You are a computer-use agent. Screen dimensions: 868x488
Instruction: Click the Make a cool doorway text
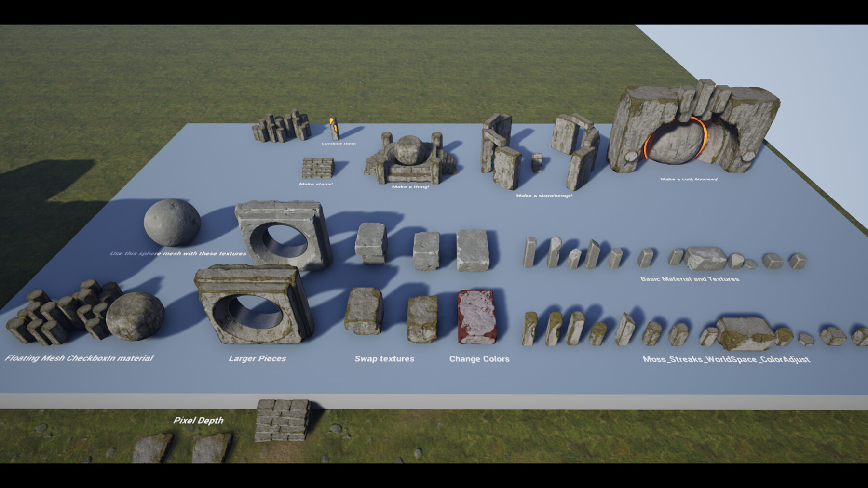point(688,179)
